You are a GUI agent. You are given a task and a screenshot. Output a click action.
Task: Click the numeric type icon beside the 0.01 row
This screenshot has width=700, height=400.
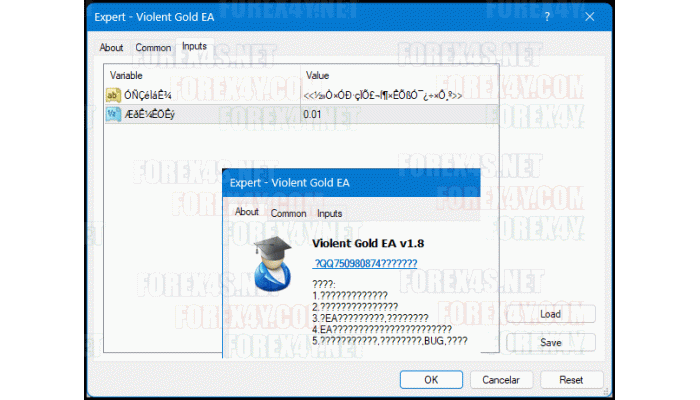113,115
